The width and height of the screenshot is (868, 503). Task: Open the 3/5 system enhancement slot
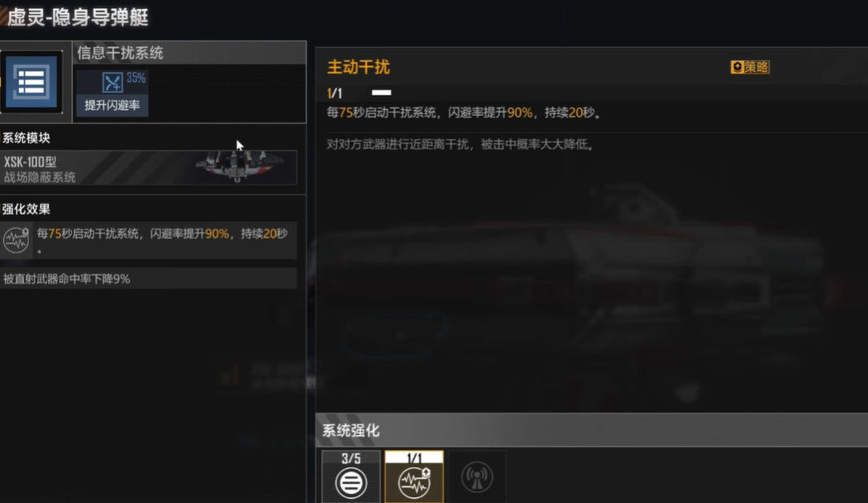[x=351, y=477]
